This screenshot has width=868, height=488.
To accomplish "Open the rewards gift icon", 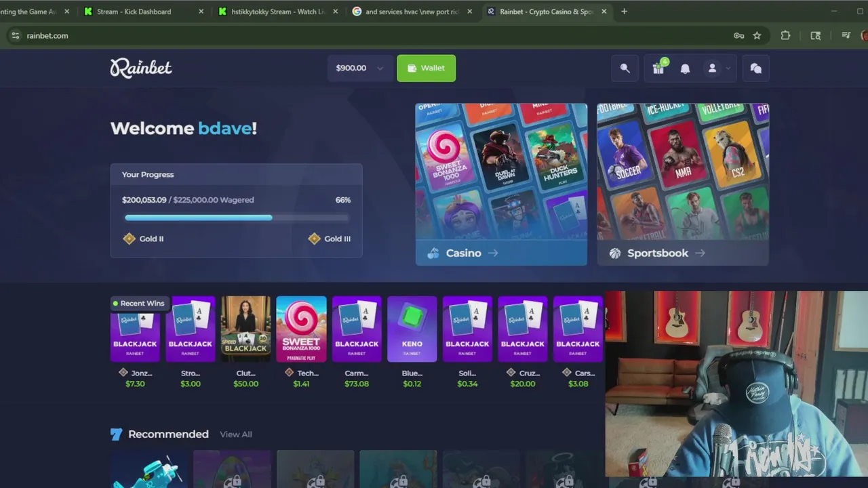I will point(658,68).
